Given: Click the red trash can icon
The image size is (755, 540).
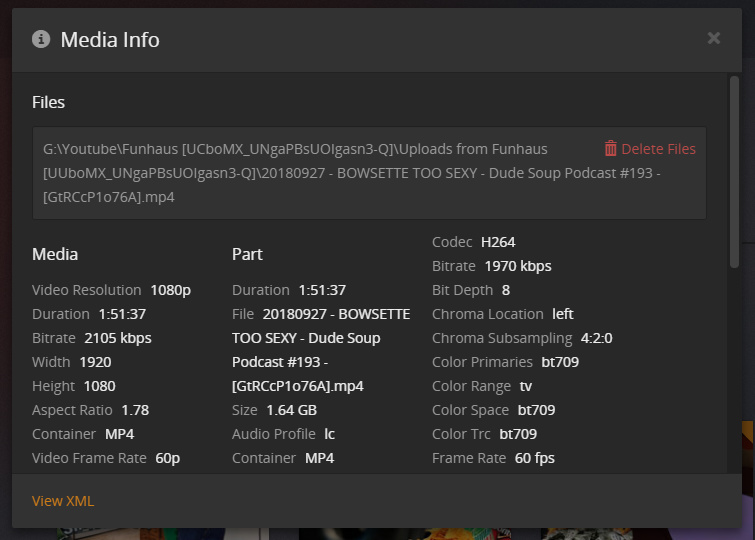Looking at the screenshot, I should tap(610, 148).
